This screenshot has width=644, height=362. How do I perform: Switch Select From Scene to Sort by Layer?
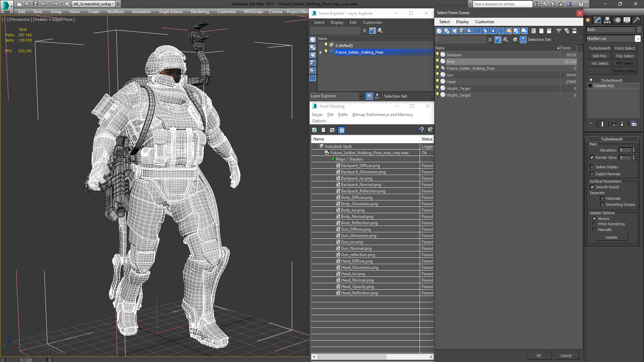pyautogui.click(x=515, y=40)
